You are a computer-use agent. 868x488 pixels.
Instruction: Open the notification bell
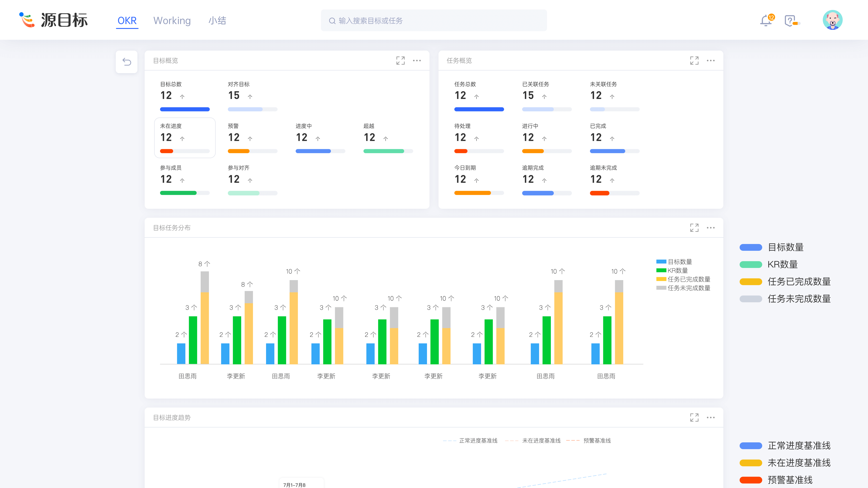pyautogui.click(x=766, y=21)
